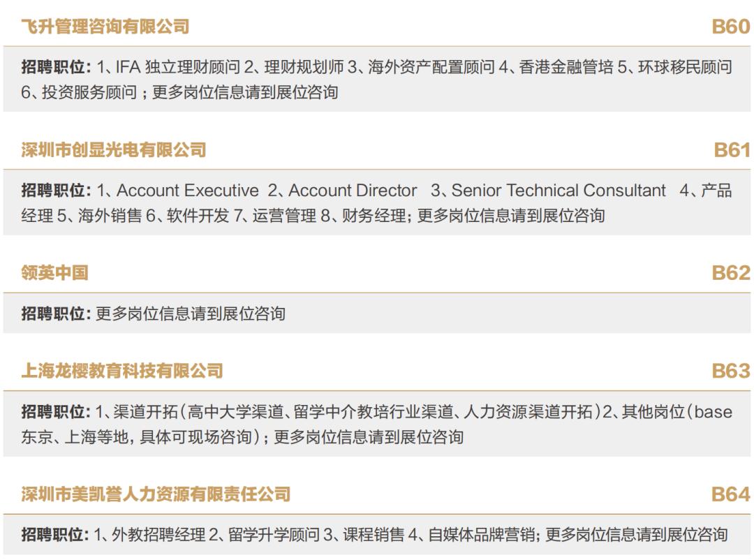This screenshot has height=560, width=754.
Task: Open the 领英中国 company heading
Action: click(55, 273)
